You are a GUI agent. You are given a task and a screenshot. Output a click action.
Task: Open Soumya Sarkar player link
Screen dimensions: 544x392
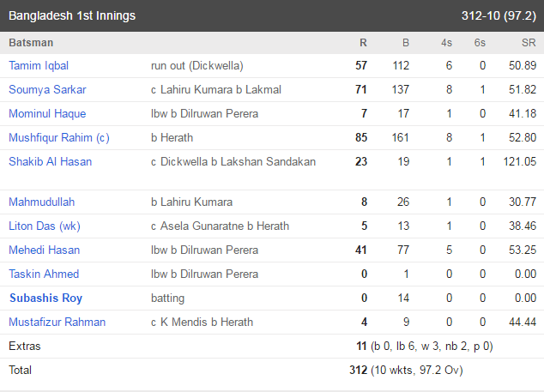click(x=47, y=89)
